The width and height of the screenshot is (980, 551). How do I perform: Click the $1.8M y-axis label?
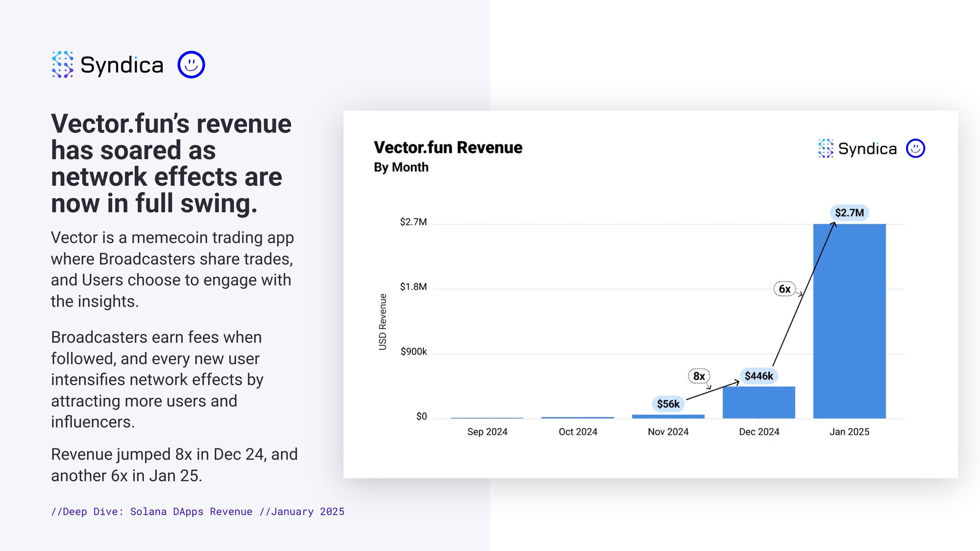(x=413, y=287)
